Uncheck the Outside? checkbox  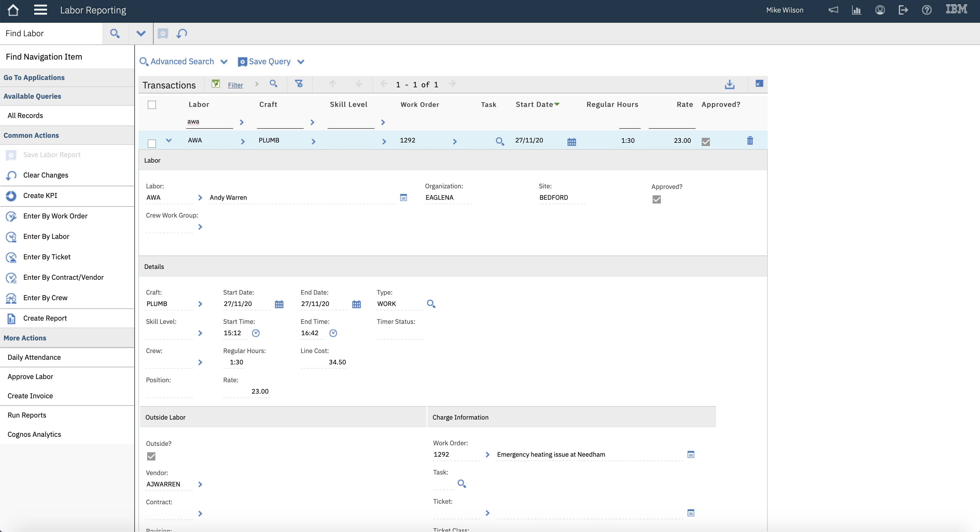152,456
